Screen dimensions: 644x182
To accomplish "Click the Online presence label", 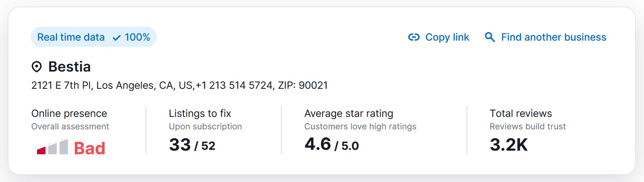I will coord(69,114).
